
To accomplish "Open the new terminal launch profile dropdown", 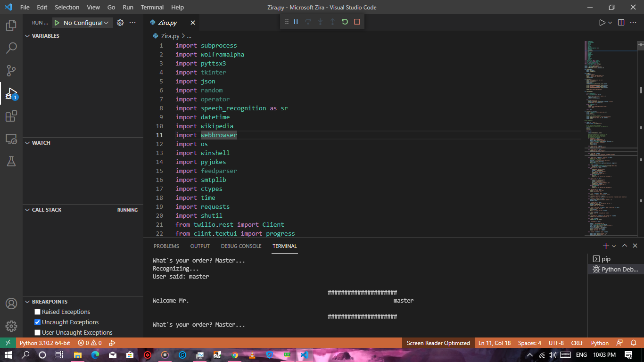I will 614,246.
